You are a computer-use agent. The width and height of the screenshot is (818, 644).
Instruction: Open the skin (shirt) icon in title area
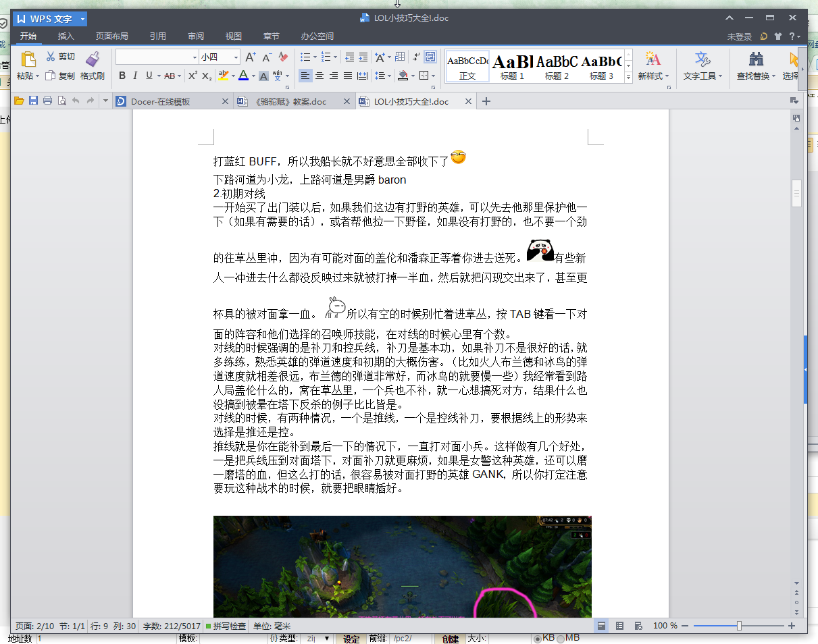(777, 36)
